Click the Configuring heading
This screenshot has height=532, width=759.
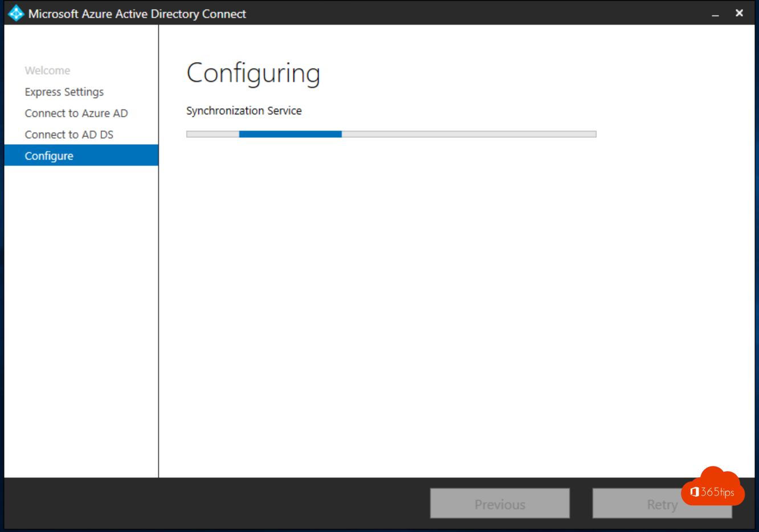pyautogui.click(x=254, y=74)
